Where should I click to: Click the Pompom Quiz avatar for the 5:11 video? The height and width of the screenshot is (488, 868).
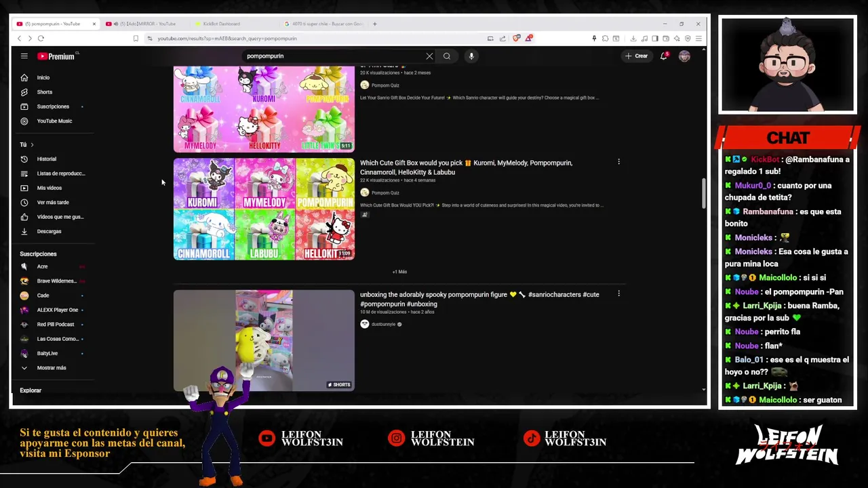[365, 85]
